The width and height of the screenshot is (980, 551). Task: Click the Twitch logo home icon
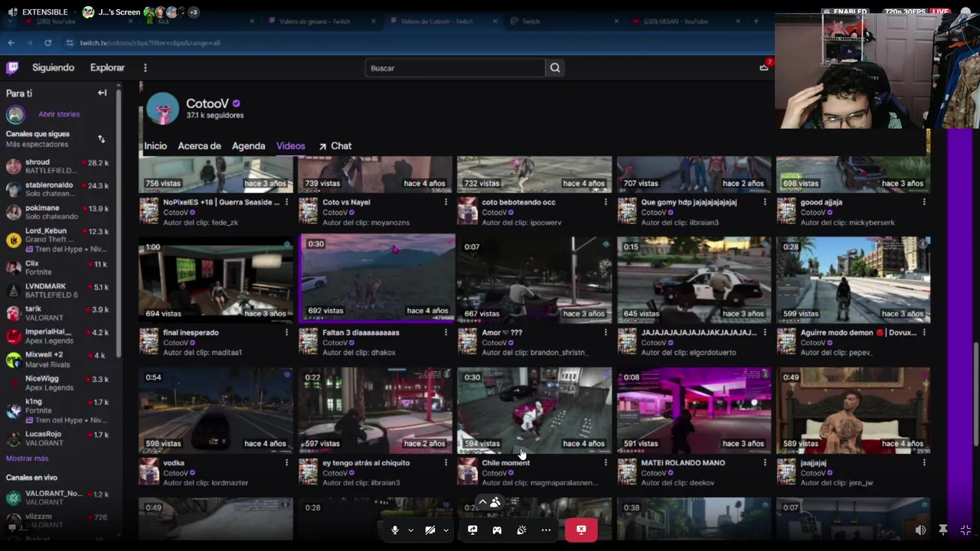click(12, 67)
